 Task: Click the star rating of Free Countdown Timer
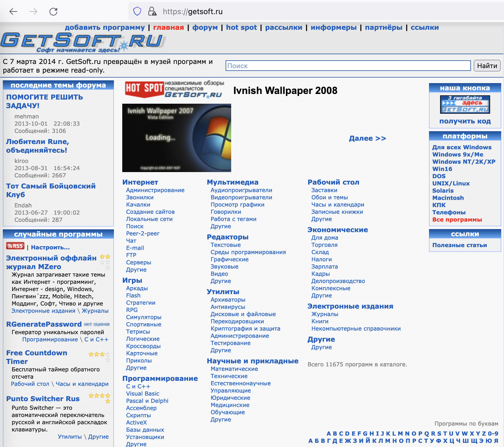point(100,356)
